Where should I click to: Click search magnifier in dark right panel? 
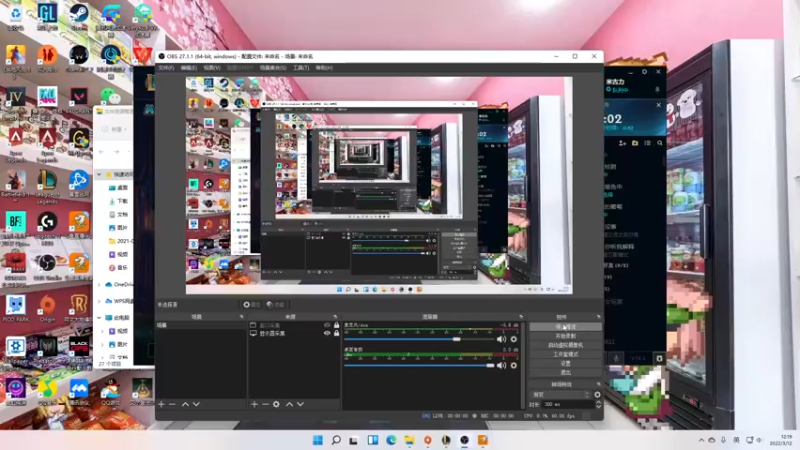tap(660, 143)
